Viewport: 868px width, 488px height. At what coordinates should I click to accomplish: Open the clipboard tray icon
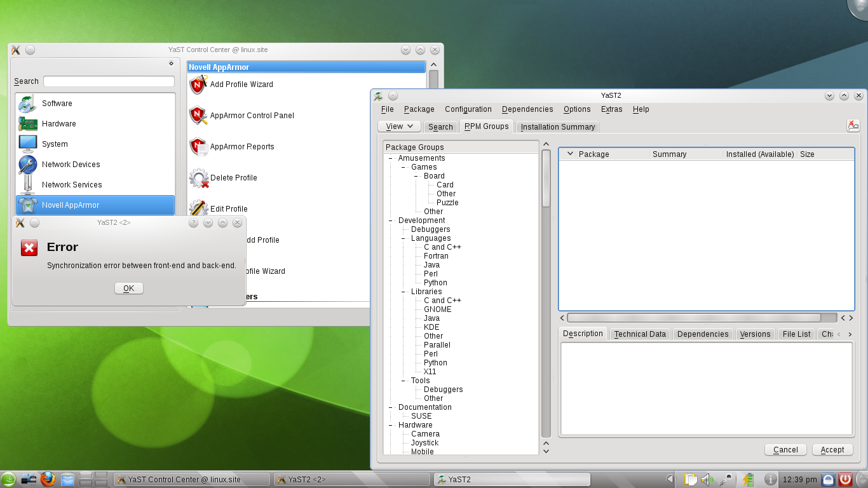[691, 479]
